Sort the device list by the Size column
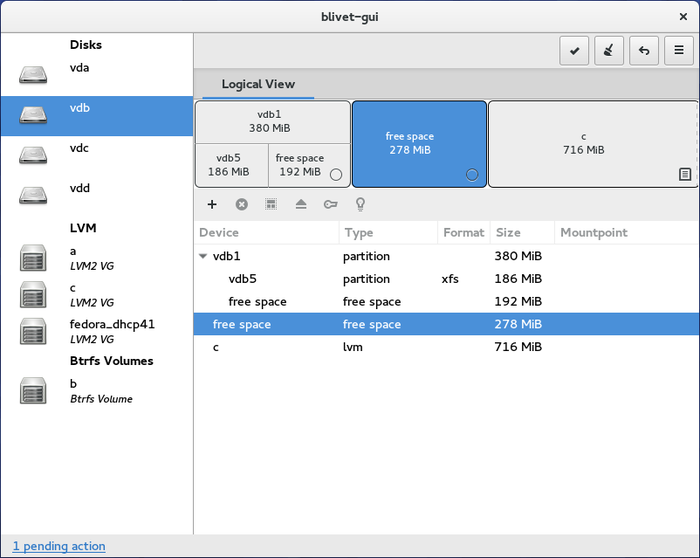 (522, 233)
